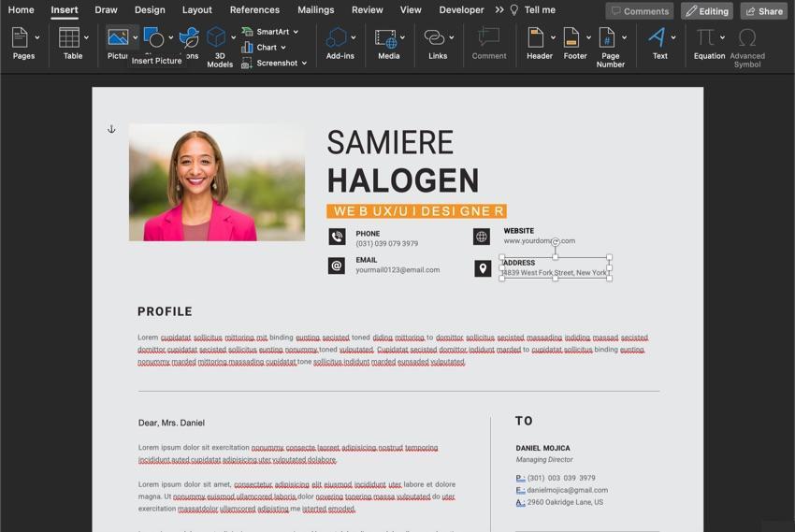Click the rotation handle of the address box
This screenshot has width=795, height=532.
pyautogui.click(x=556, y=241)
